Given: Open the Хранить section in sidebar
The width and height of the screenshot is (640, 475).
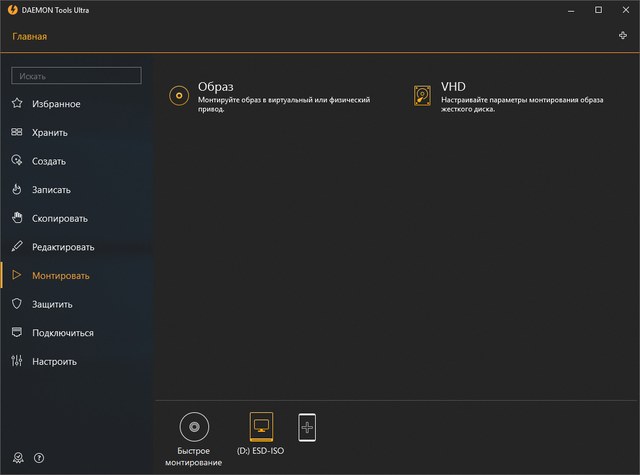Looking at the screenshot, I should [49, 132].
